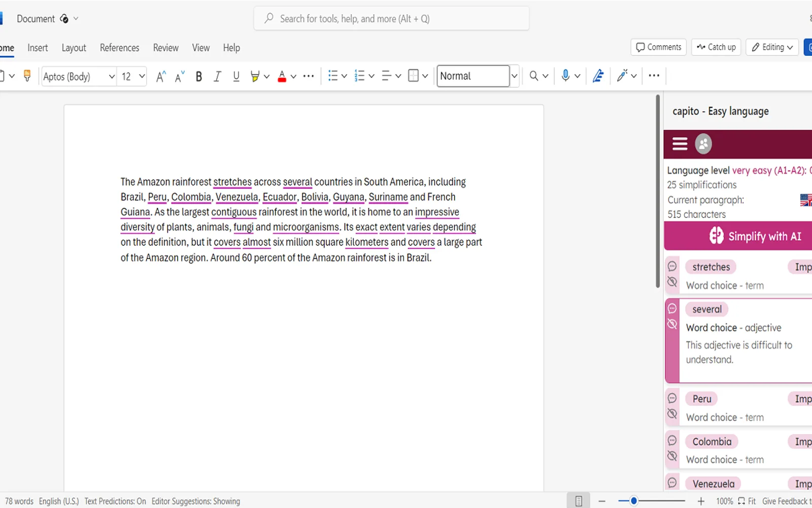Apply numbered list
The width and height of the screenshot is (812, 508).
[x=359, y=76]
